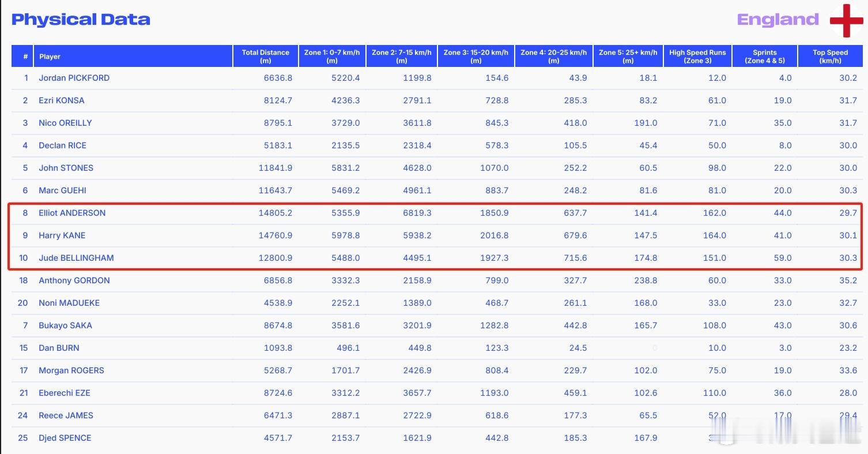Click Rogers' top speed 33.6

848,370
